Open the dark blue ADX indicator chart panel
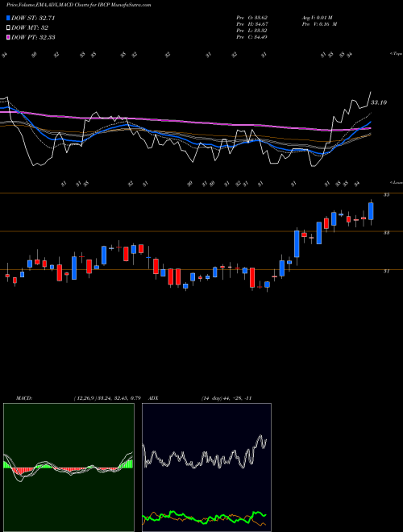Image resolution: width=403 pixels, height=532 pixels. [206, 468]
